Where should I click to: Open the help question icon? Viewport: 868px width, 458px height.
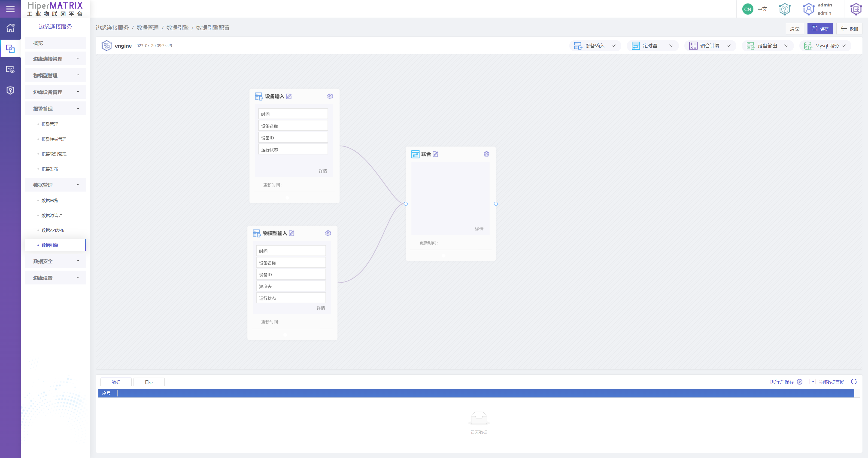(784, 9)
